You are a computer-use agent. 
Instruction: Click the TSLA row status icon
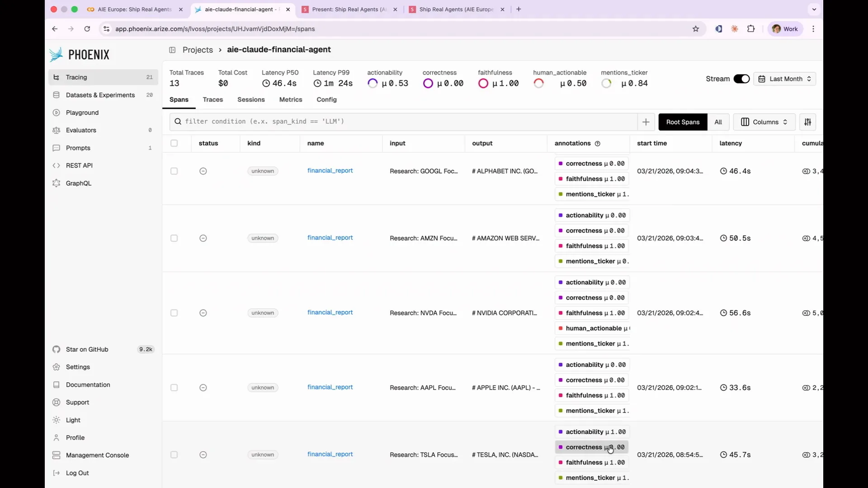[203, 455]
